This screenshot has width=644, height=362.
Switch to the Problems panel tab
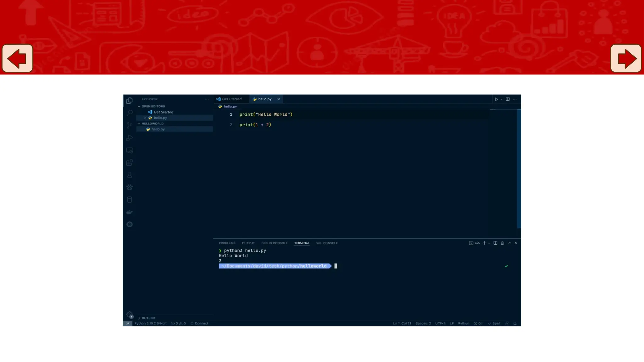click(x=227, y=243)
